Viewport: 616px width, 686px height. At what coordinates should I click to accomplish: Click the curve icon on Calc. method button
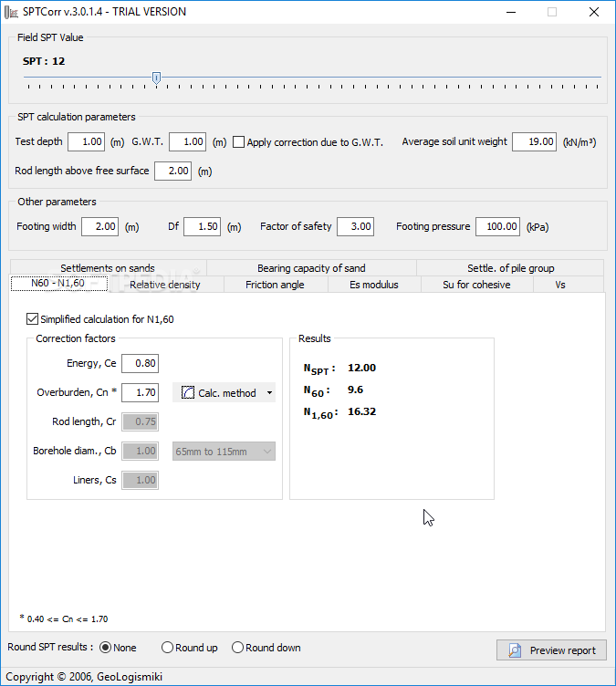tap(188, 392)
